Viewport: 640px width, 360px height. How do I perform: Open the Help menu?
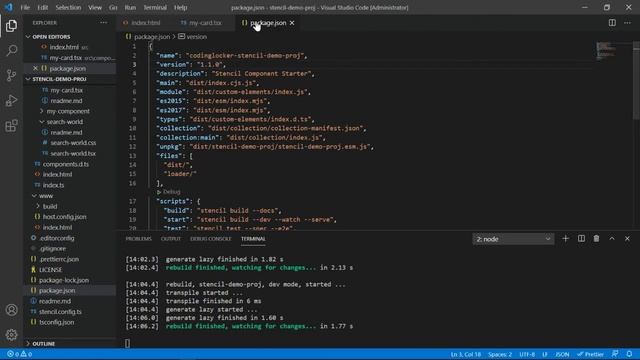[x=180, y=7]
